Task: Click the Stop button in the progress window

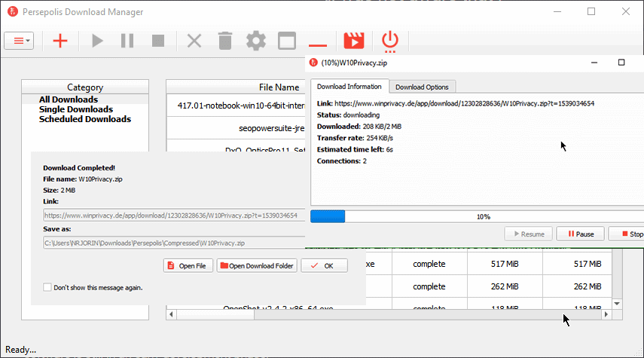Action: [627, 234]
